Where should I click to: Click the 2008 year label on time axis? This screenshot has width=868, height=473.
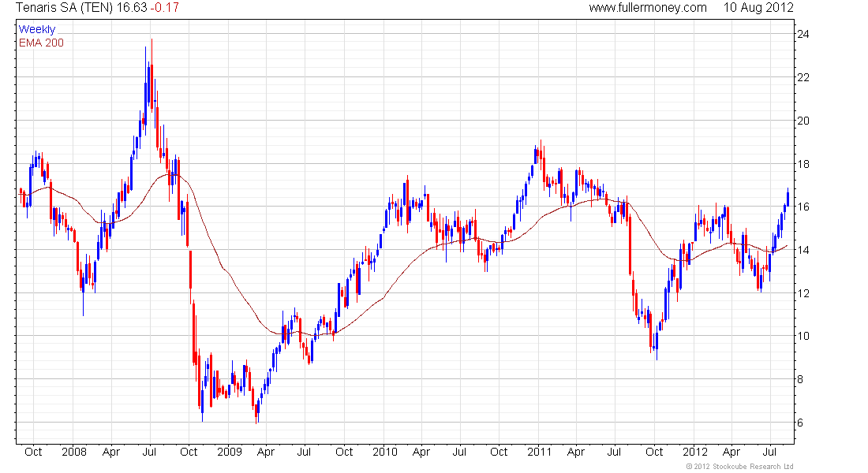pos(74,452)
